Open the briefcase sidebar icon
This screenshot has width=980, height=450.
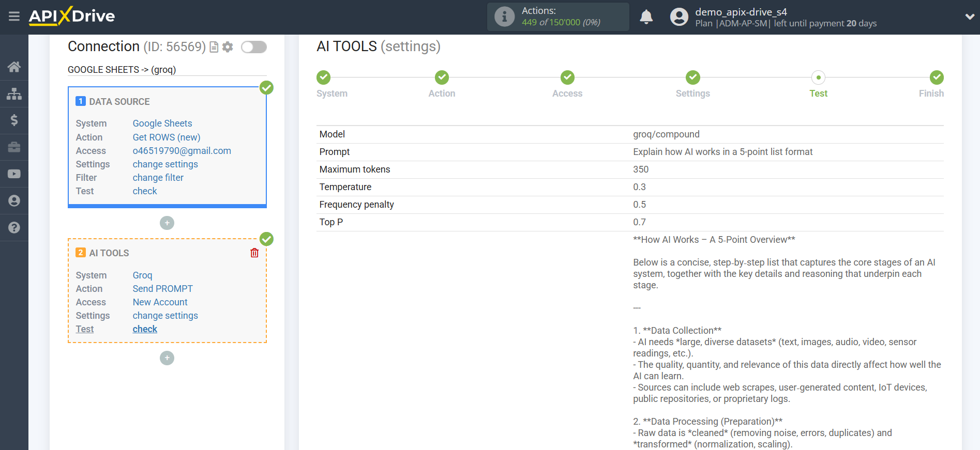point(14,147)
